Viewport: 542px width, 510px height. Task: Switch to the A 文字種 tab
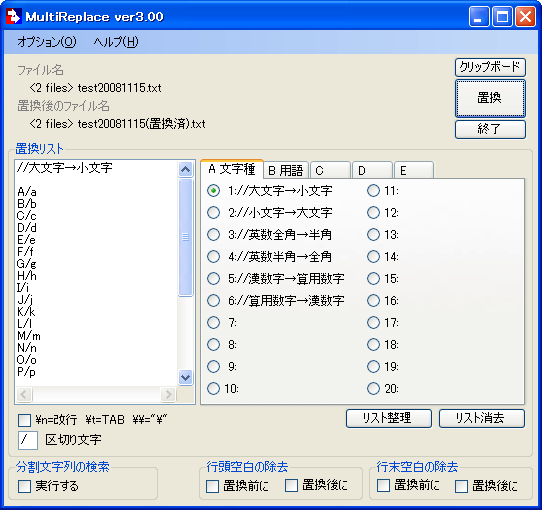tap(232, 169)
